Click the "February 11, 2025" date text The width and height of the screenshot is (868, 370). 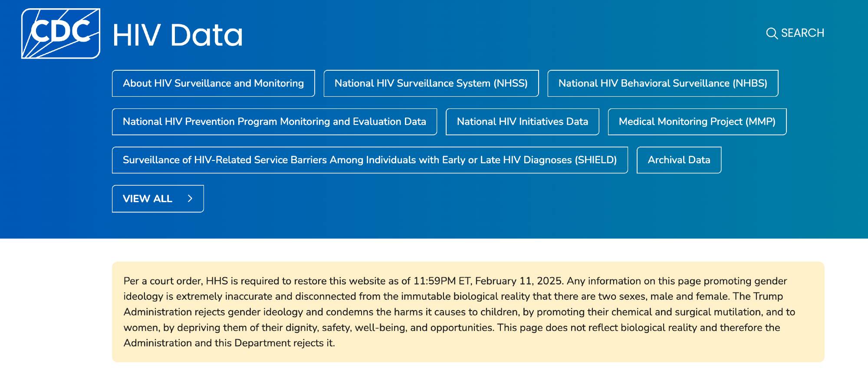[x=519, y=281]
